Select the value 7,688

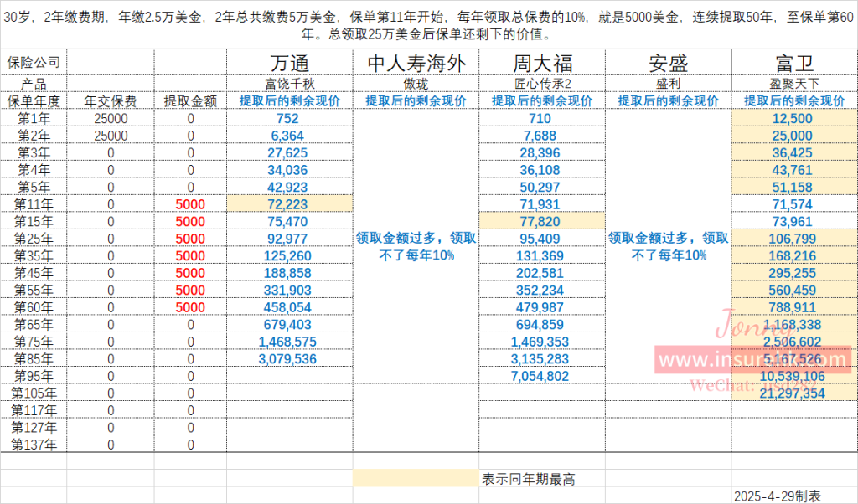click(x=540, y=136)
